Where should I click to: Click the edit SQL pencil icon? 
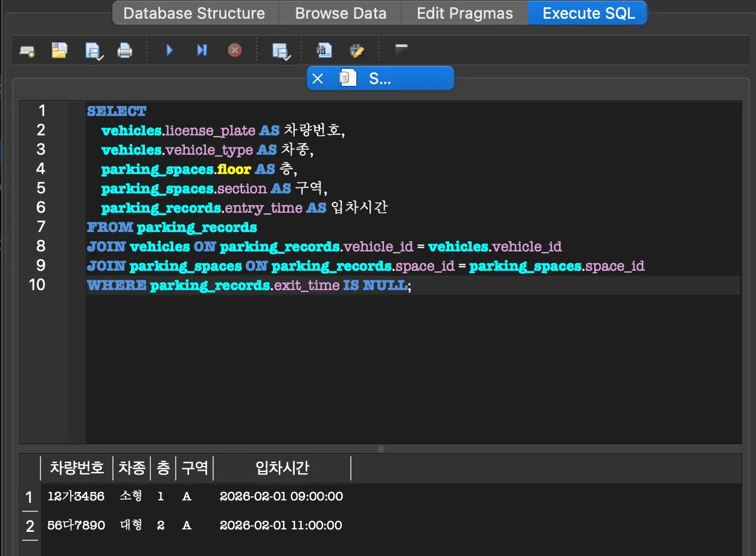[357, 50]
